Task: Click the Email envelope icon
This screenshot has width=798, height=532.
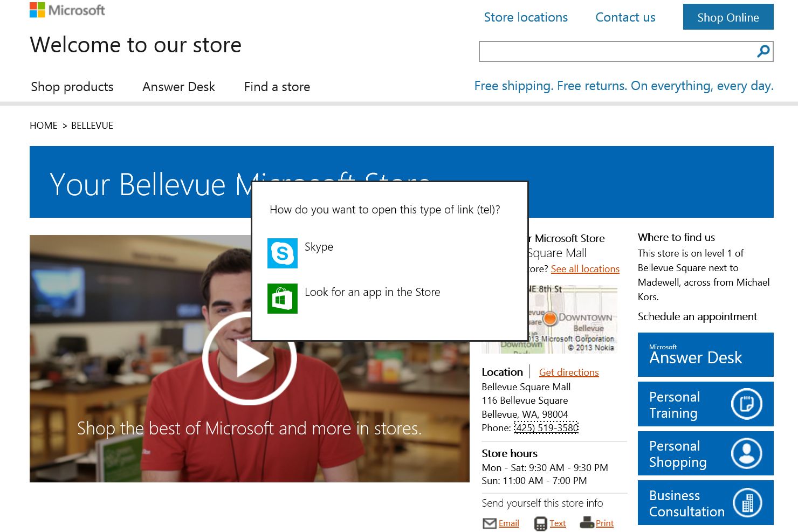Action: tap(490, 523)
